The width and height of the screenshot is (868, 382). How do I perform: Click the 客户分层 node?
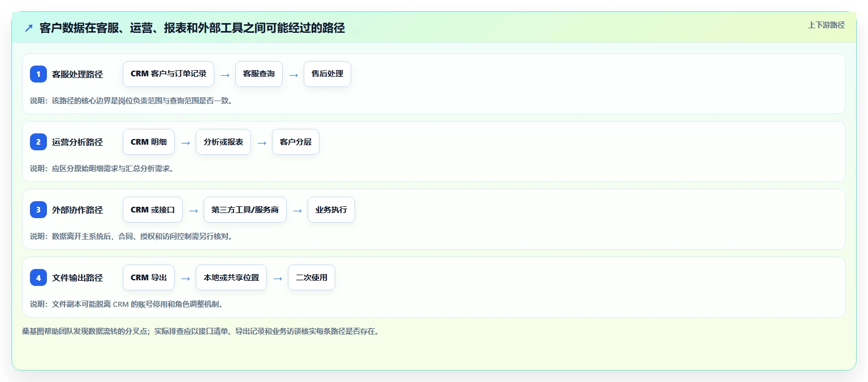(296, 142)
